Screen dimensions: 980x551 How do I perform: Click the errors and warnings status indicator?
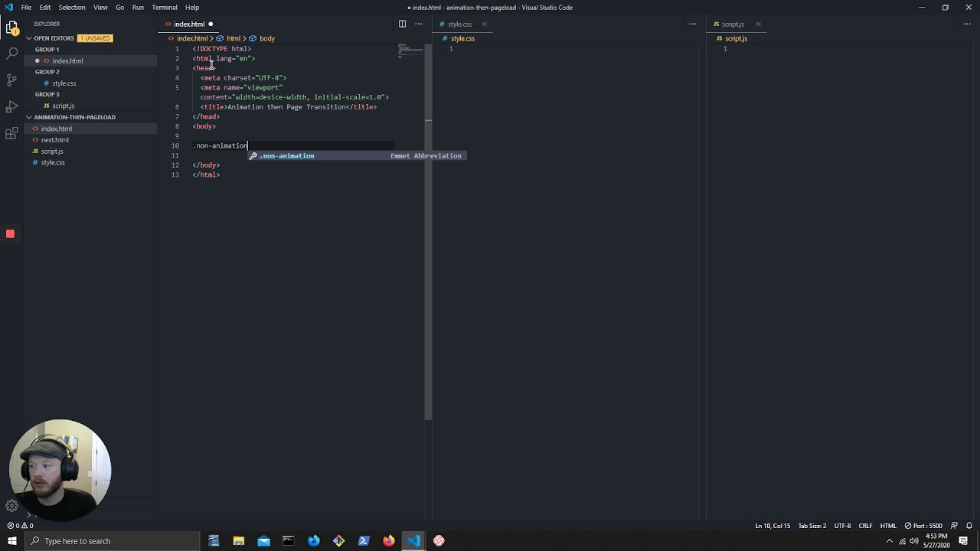(x=21, y=526)
